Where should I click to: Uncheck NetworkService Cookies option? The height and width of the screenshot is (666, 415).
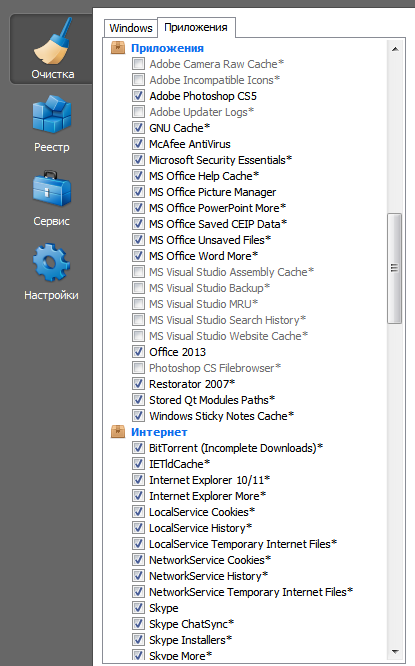point(138,560)
